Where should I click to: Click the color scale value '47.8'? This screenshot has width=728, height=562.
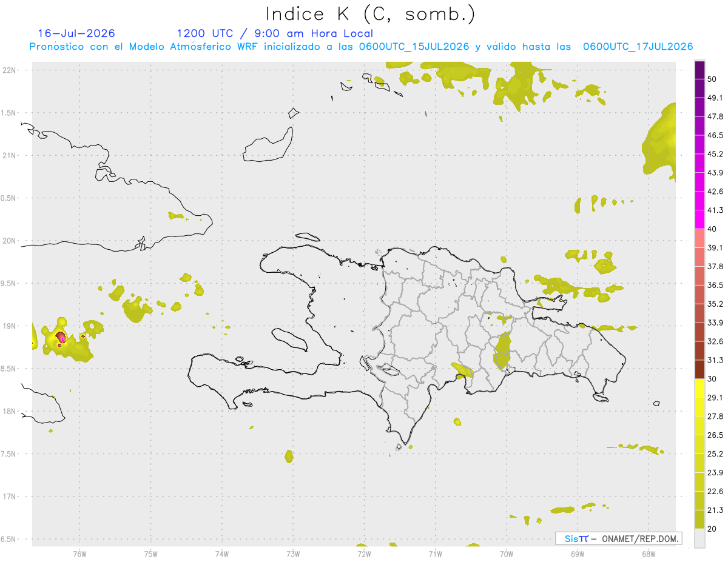(715, 116)
